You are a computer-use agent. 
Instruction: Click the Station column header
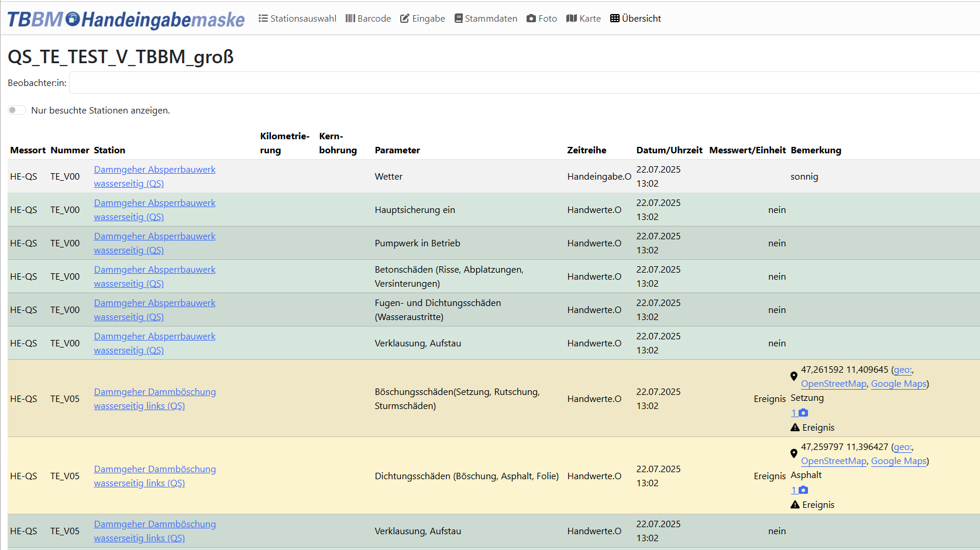pos(109,150)
